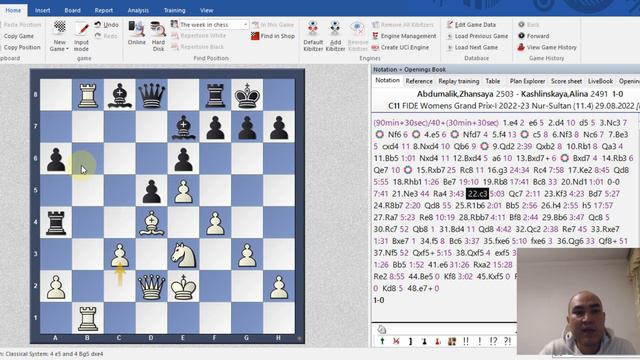Click move 18.Rhb1 in notation
640x360 pixels.
(x=407, y=182)
